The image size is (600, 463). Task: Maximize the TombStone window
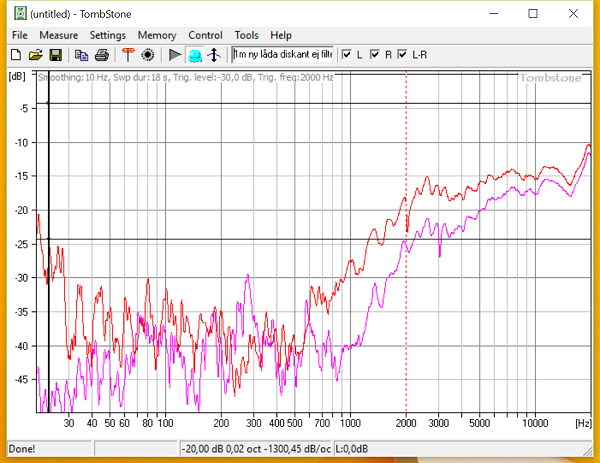[533, 14]
